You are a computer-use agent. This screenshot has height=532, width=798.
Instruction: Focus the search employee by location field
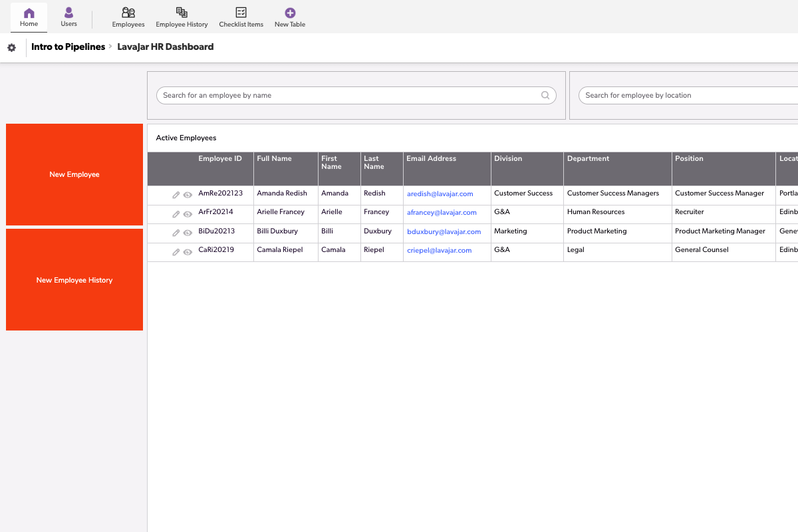pyautogui.click(x=685, y=96)
